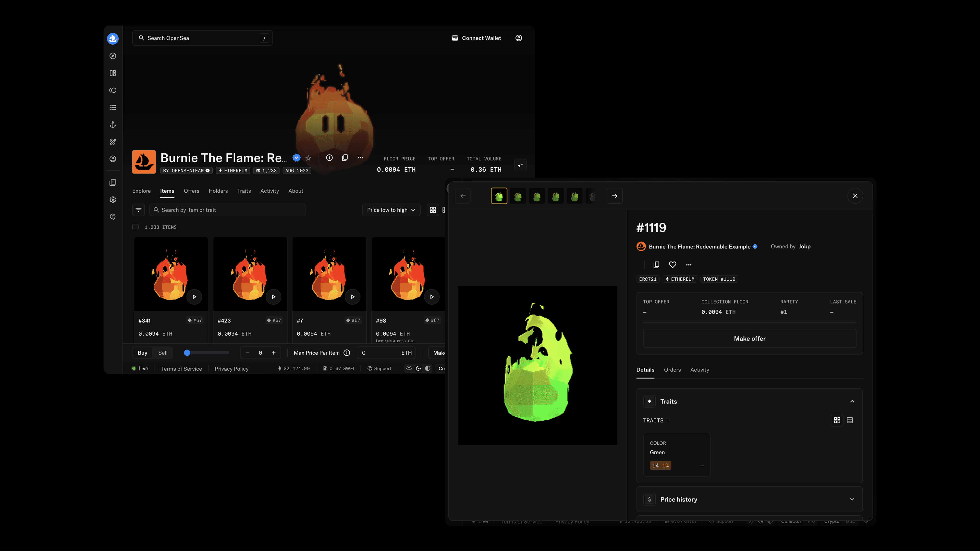Star the Burnie The Flame collection
This screenshot has width=980, height=551.
(x=308, y=158)
